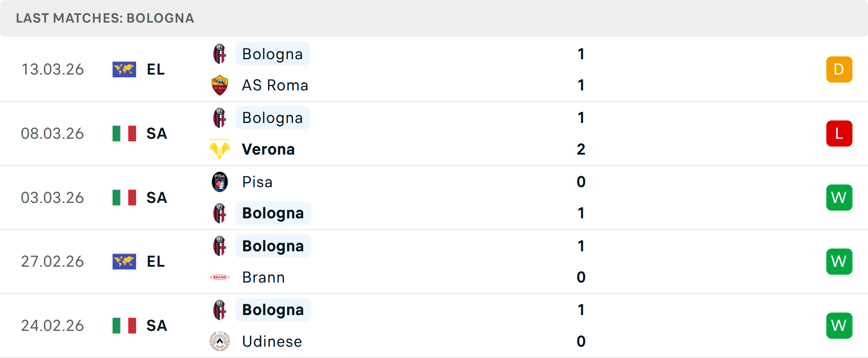The height and width of the screenshot is (358, 868).
Task: Select the AS Roma club logo
Action: (219, 85)
